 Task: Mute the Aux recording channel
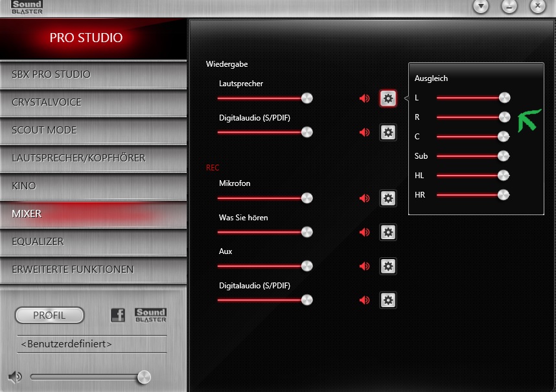(x=365, y=266)
